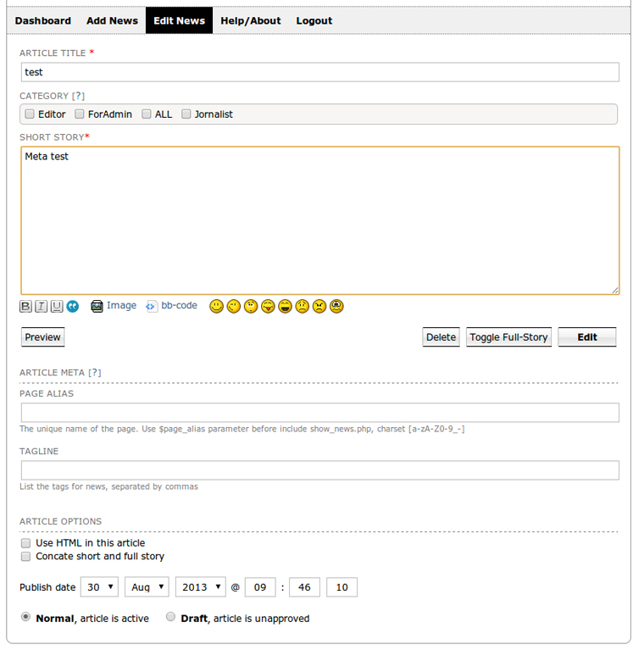Go to the Dashboard menu

coord(43,20)
